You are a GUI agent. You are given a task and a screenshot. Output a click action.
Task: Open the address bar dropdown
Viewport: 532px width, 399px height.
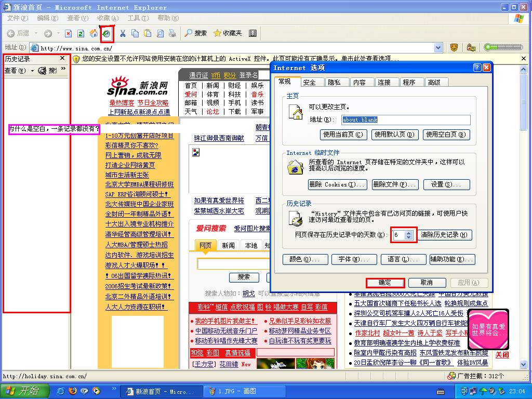point(438,48)
